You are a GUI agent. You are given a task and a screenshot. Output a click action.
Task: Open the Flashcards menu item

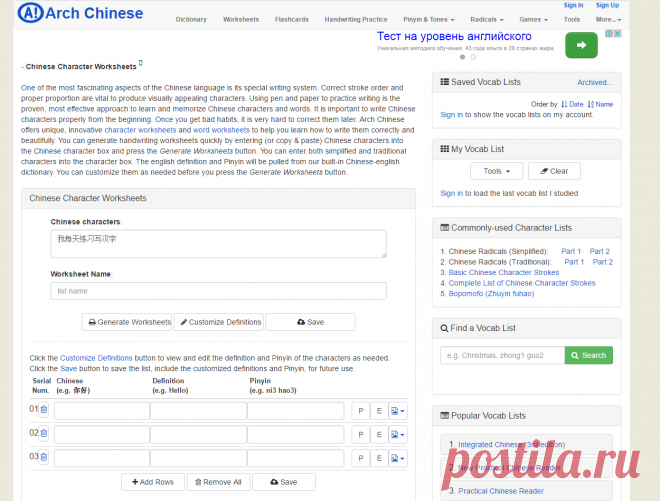pyautogui.click(x=292, y=19)
